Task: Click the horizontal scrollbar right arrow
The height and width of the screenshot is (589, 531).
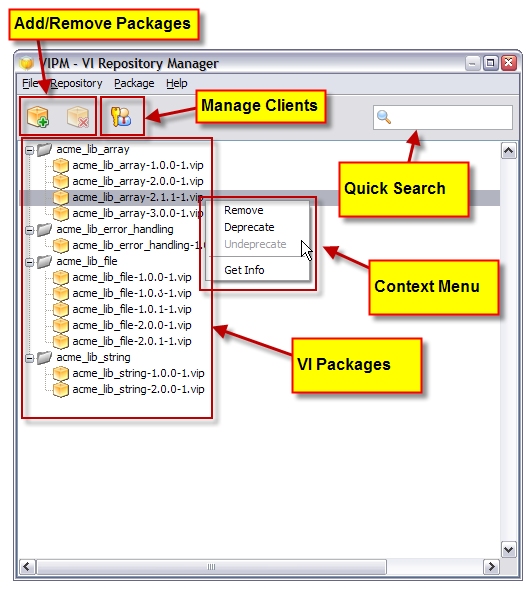Action: (491, 566)
